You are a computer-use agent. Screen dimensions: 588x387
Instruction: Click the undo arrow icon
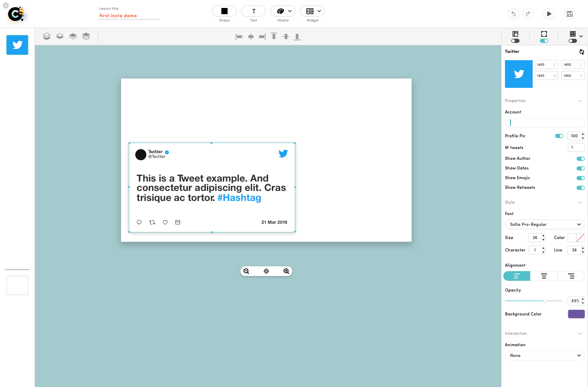(514, 14)
